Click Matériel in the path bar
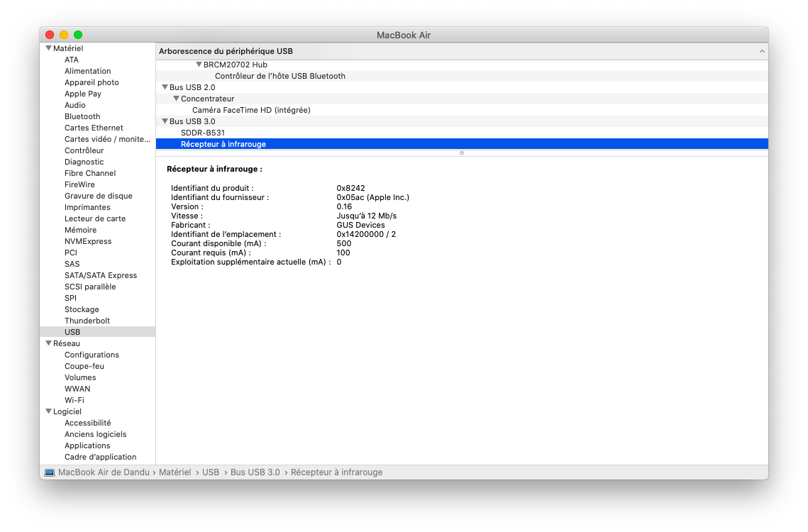The width and height of the screenshot is (808, 532). coord(175,472)
